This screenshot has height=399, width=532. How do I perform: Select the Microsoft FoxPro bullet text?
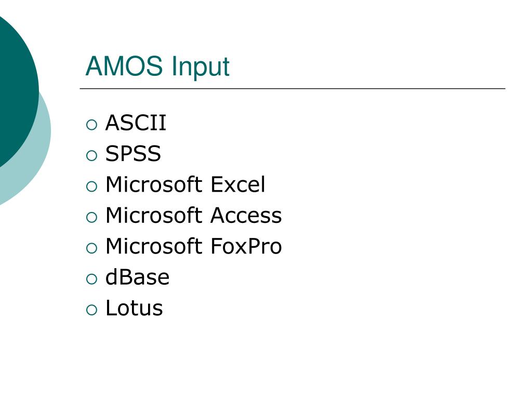pyautogui.click(x=193, y=246)
